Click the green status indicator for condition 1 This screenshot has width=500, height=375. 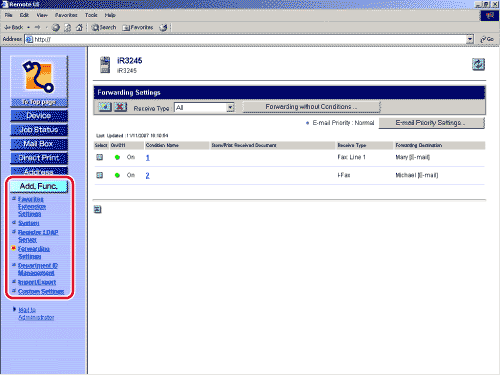click(117, 157)
